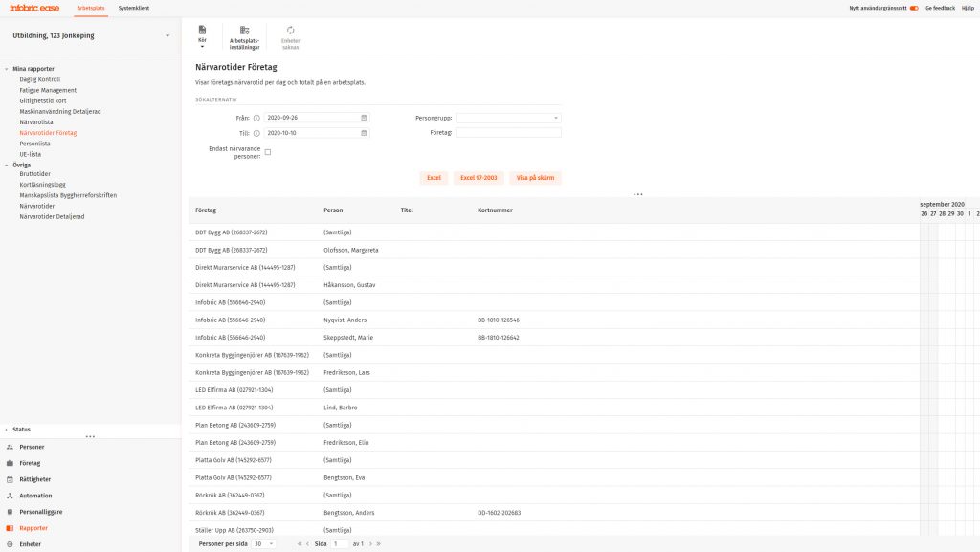Open the Enheter section in sidebar
The height and width of the screenshot is (552, 980).
(30, 544)
